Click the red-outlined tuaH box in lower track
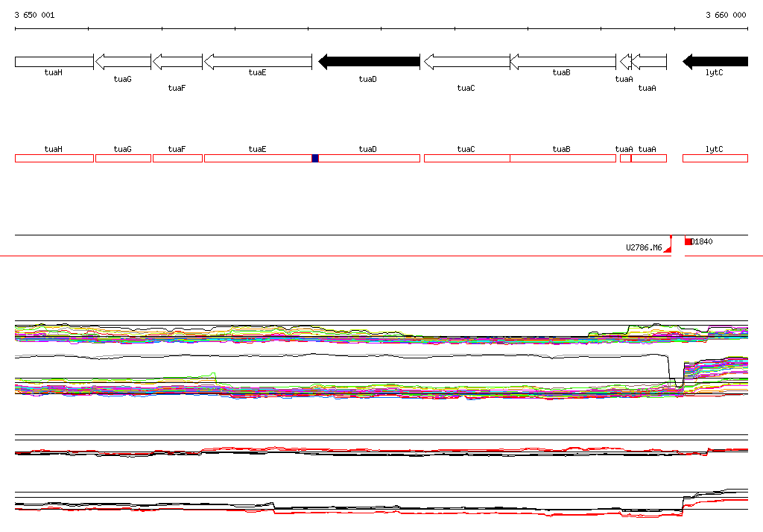Screen dimensions: 763x532 pos(54,158)
